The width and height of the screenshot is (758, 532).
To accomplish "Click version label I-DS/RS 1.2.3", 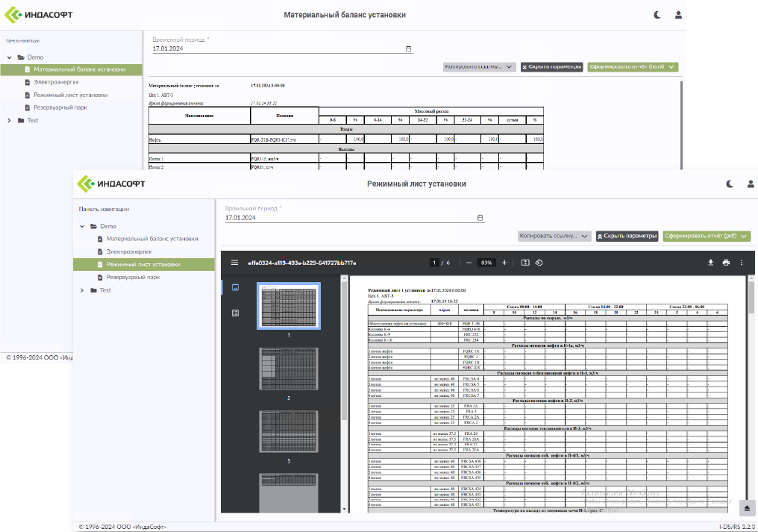I will (736, 527).
